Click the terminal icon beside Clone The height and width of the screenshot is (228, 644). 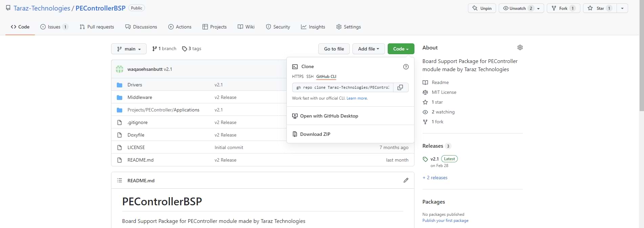click(x=295, y=67)
